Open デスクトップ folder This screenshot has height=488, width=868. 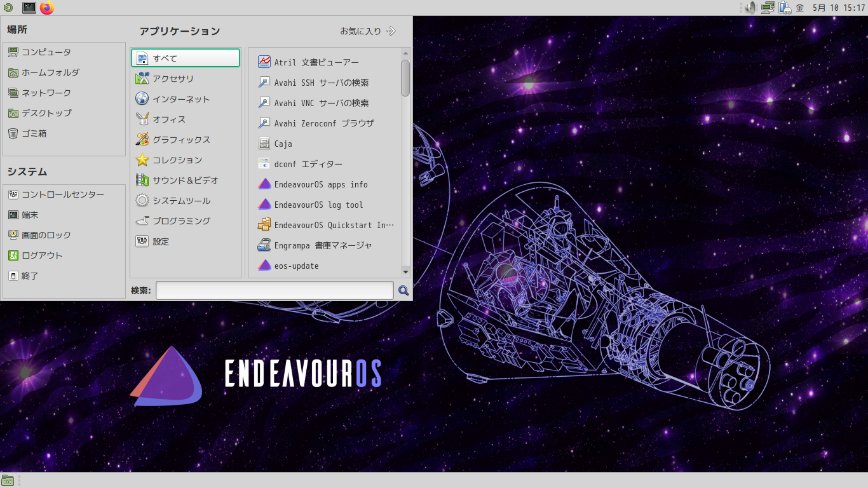click(x=64, y=113)
